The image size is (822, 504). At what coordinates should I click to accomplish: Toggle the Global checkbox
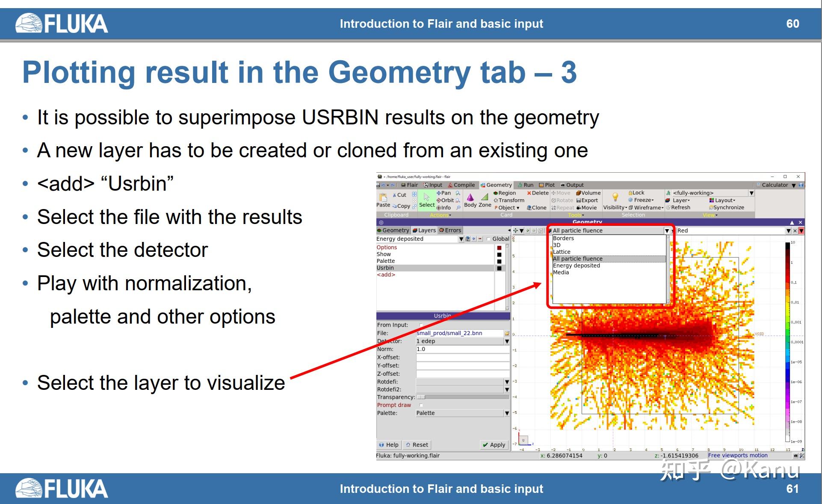pyautogui.click(x=488, y=239)
